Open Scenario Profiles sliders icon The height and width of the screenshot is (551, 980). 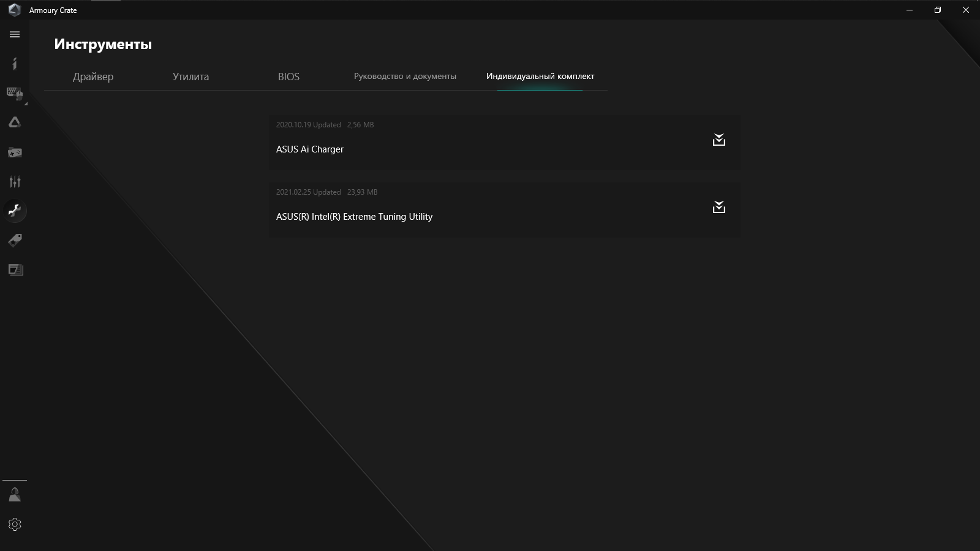pos(15,181)
